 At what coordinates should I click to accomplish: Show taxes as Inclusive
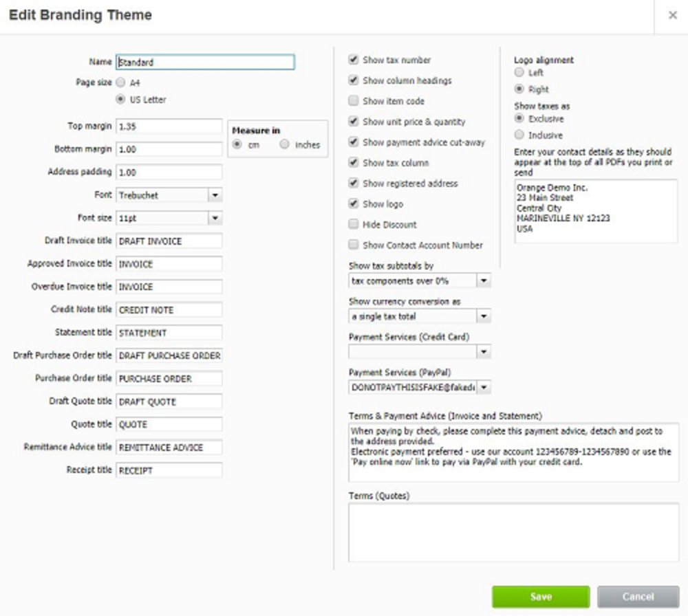pyautogui.click(x=519, y=135)
